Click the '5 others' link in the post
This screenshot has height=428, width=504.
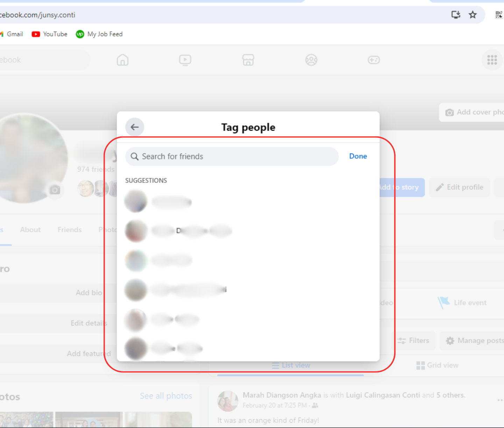(450, 395)
